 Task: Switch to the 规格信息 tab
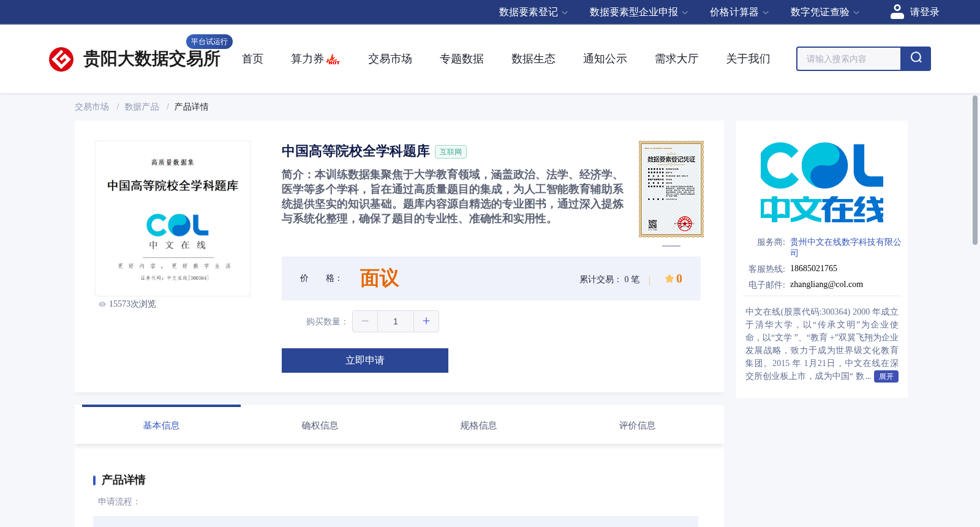tap(478, 425)
